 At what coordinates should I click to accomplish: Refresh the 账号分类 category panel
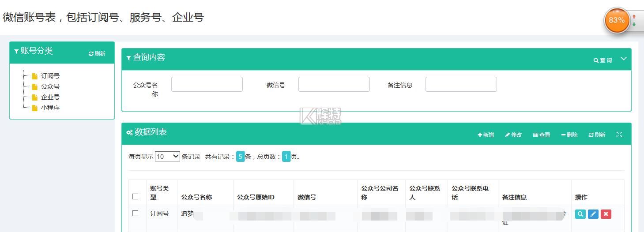click(x=97, y=54)
